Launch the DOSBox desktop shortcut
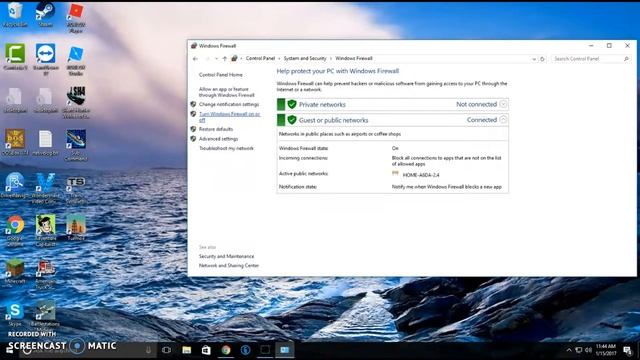The height and width of the screenshot is (360, 640). coord(15,143)
